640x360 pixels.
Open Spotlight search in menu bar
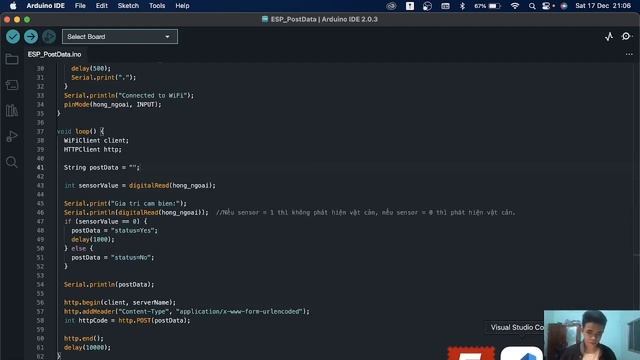[x=532, y=6]
